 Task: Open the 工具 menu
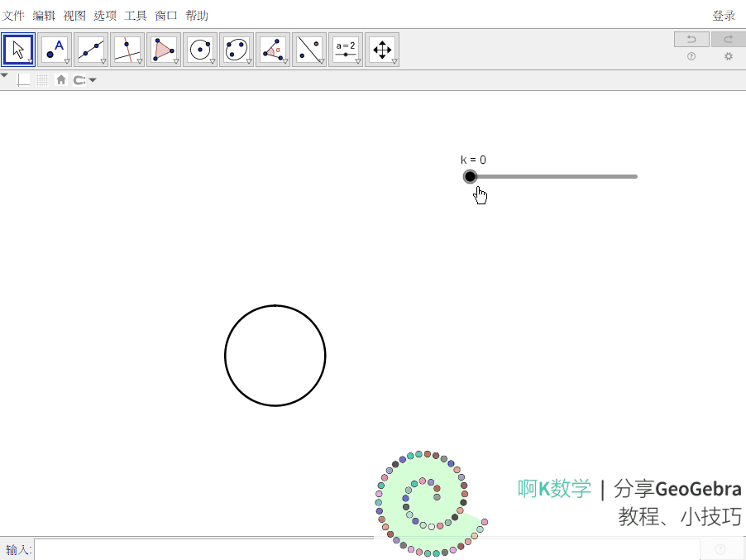pyautogui.click(x=136, y=16)
